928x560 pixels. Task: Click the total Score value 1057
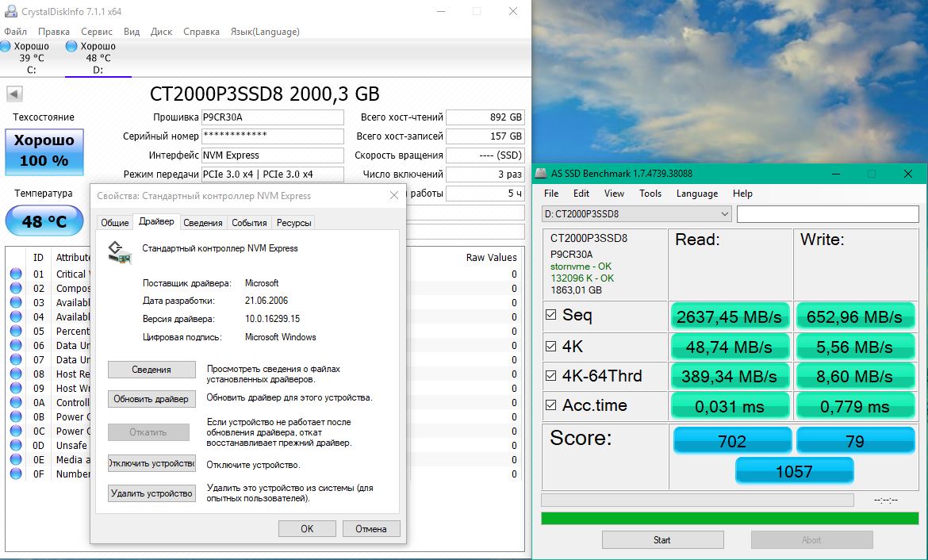(x=794, y=471)
